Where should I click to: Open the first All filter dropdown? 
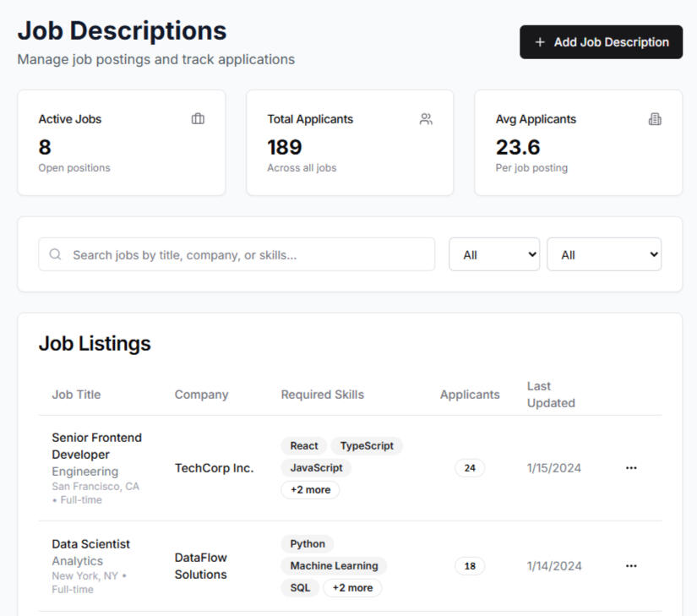coord(494,254)
